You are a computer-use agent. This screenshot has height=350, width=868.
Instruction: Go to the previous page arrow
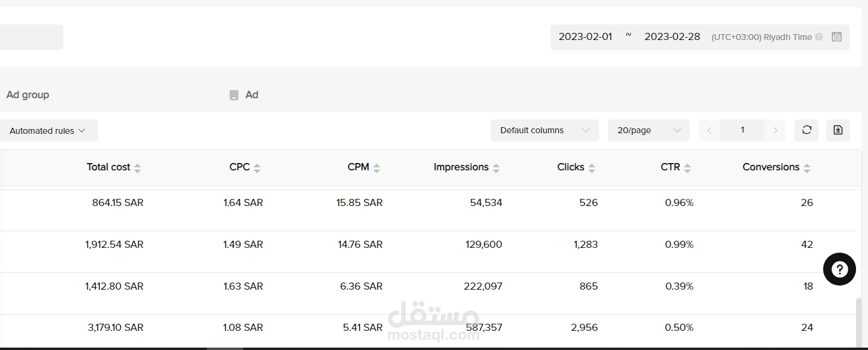[x=709, y=131]
